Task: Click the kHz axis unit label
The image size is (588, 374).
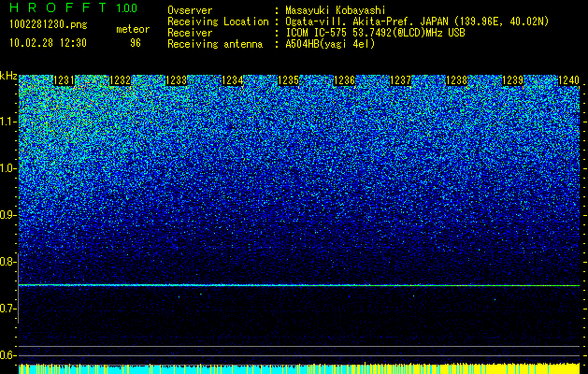Action: coord(8,76)
